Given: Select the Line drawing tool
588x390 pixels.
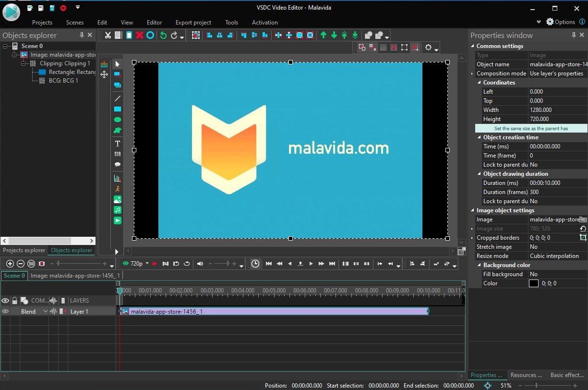Looking at the screenshot, I should (118, 98).
